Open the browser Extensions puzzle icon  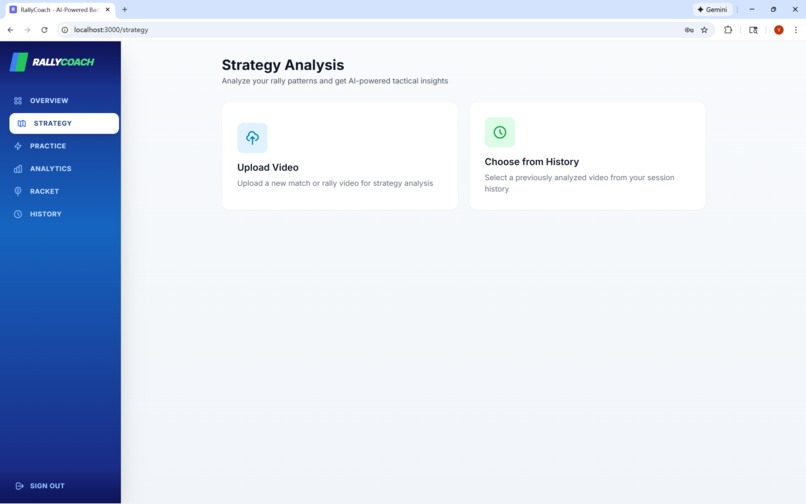coord(728,30)
